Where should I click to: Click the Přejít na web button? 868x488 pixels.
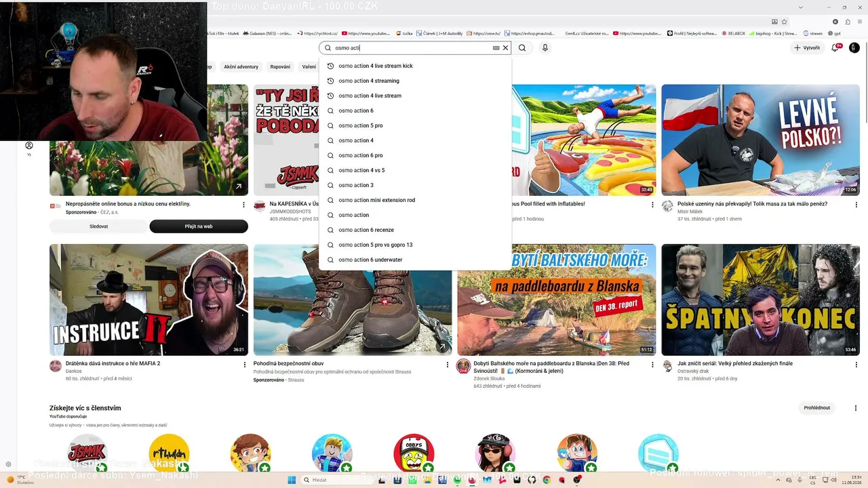[199, 226]
